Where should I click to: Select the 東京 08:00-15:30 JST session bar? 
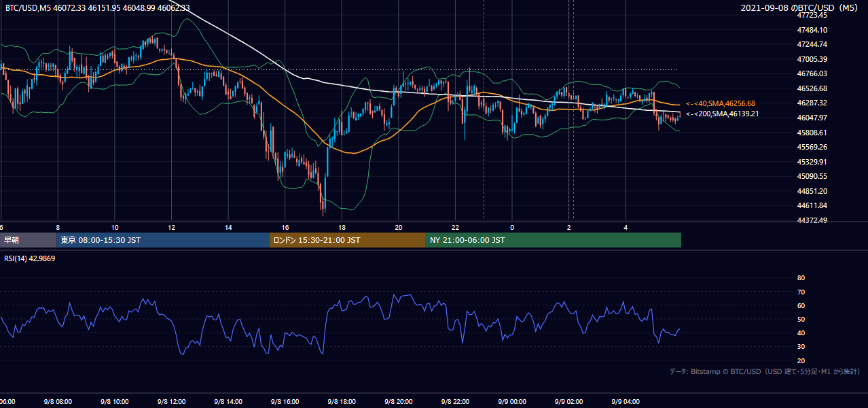coord(163,240)
